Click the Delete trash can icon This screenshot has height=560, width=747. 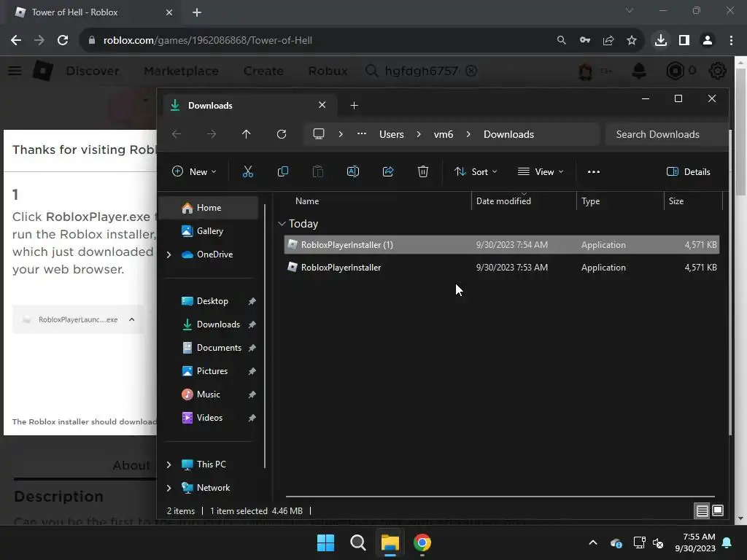(423, 172)
